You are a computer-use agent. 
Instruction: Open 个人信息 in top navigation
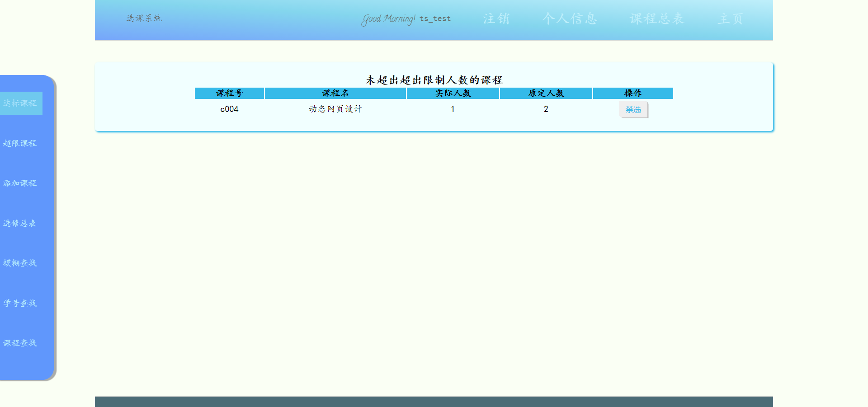[x=570, y=19]
